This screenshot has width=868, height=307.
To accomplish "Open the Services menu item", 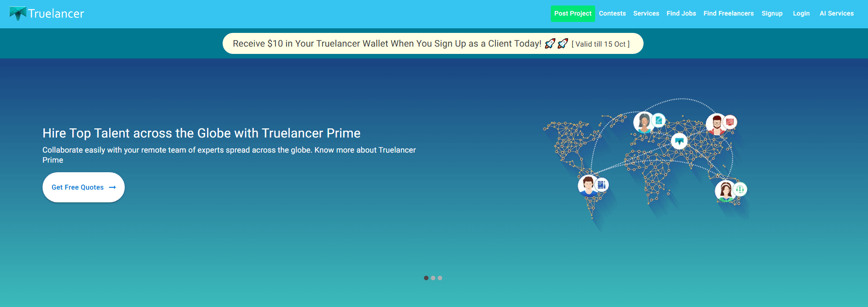I will pos(646,14).
